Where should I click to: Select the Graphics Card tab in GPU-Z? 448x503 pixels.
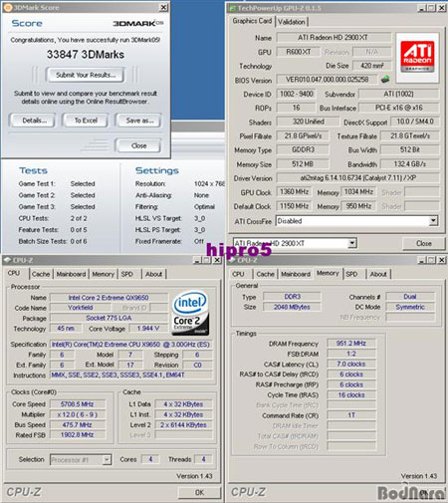252,21
